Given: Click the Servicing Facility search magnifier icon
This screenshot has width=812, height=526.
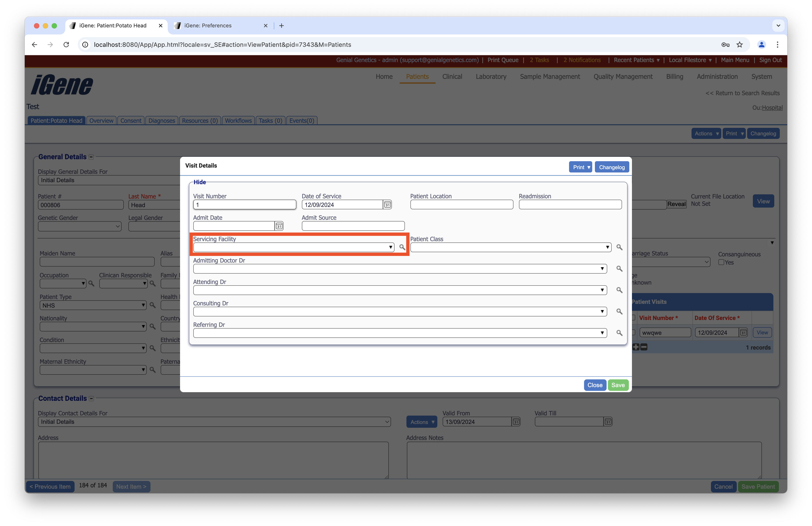Looking at the screenshot, I should (402, 247).
